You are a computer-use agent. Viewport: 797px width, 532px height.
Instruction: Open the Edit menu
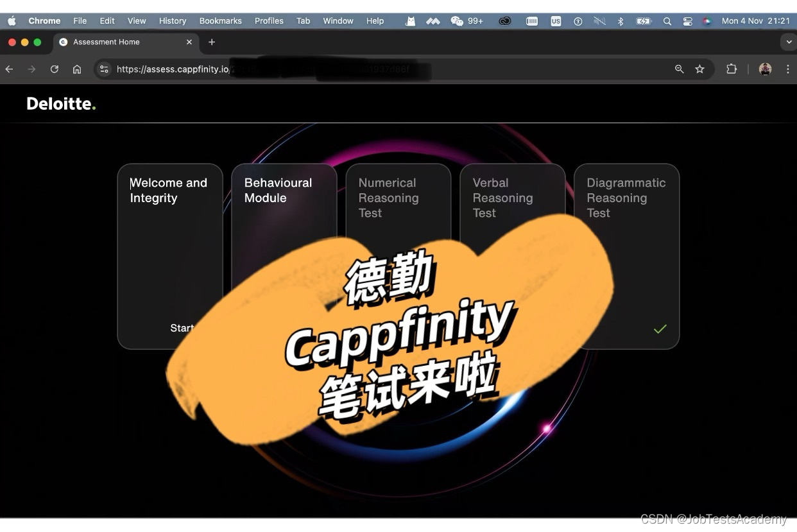click(x=107, y=21)
